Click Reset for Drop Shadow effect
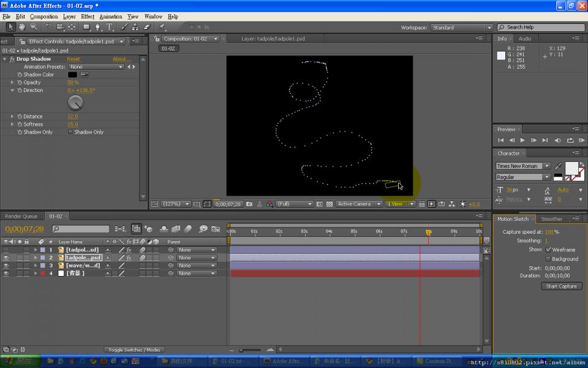Screen dimensions: 588x368 (73, 59)
